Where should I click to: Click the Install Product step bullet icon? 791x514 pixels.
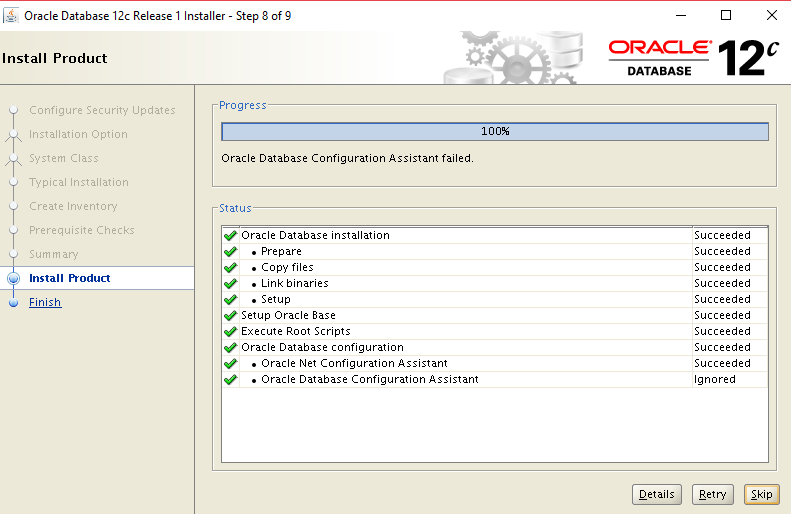[x=14, y=278]
